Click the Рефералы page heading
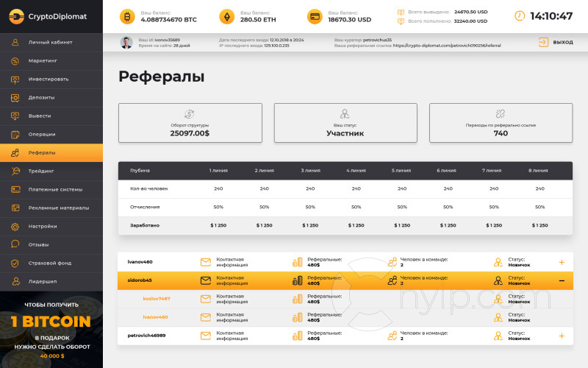The height and width of the screenshot is (368, 588). (x=162, y=77)
